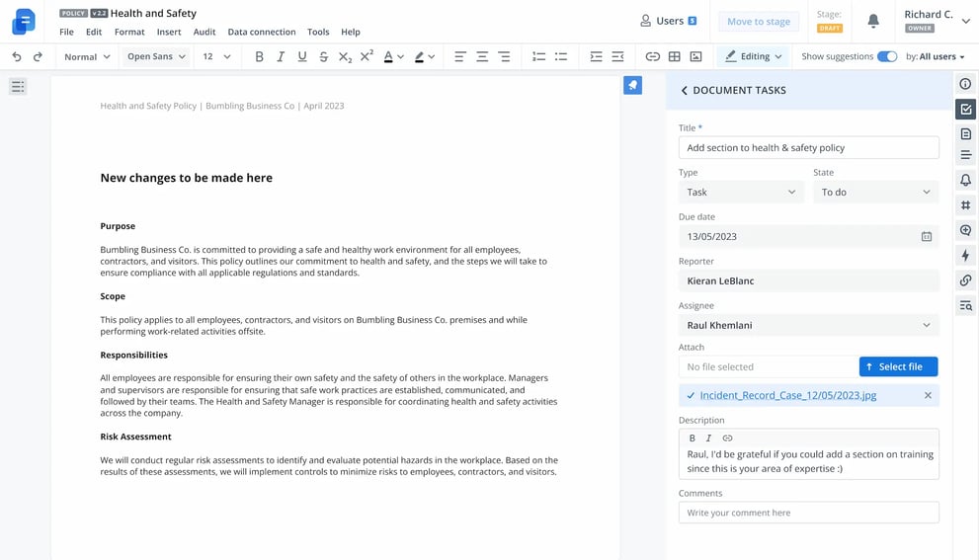Open the Open Sans font dropdown
Image resolution: width=979 pixels, height=560 pixels.
[156, 57]
